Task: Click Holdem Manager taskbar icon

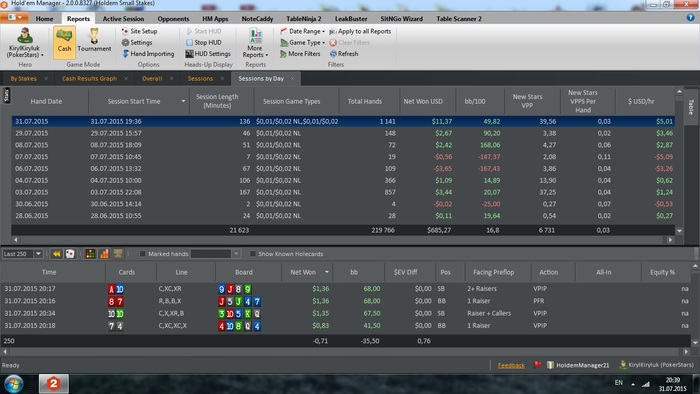Action: [54, 384]
